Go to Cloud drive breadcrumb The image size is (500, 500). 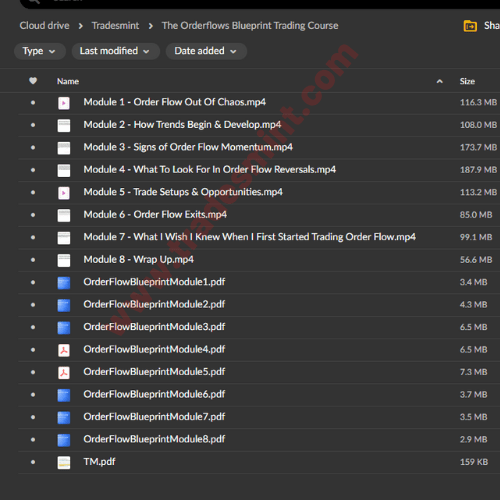coord(44,26)
